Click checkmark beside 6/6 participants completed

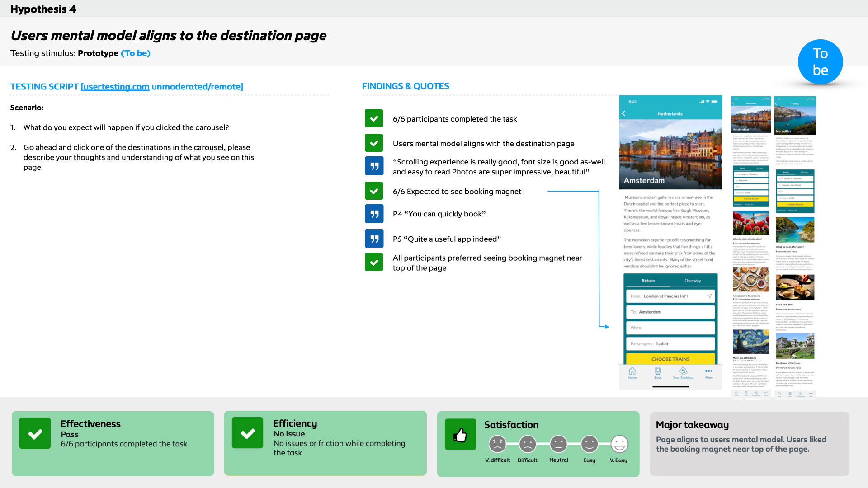tap(374, 119)
